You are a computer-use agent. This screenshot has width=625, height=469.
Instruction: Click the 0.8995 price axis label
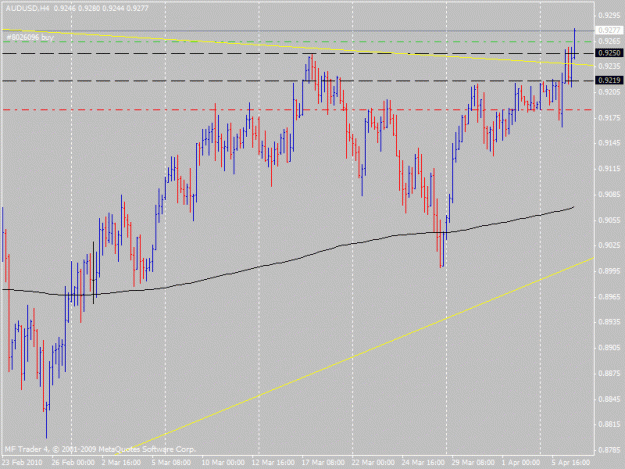609,271
